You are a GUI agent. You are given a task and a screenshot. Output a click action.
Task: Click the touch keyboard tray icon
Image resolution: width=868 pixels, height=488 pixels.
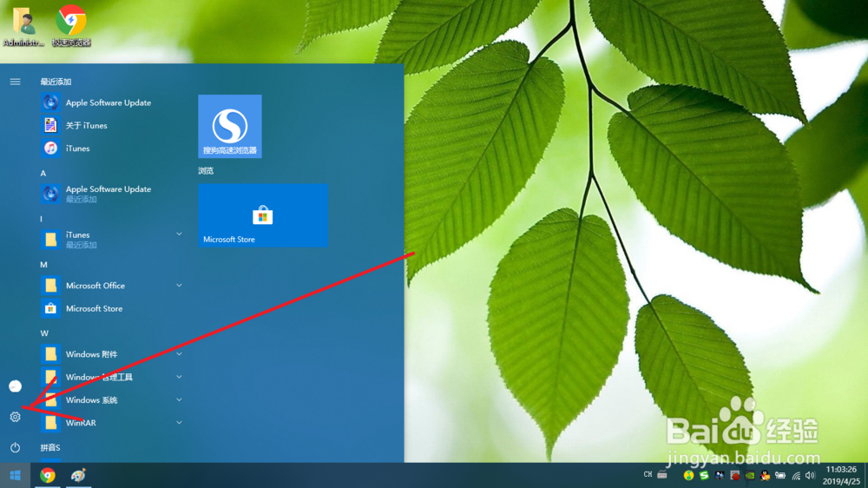662,475
